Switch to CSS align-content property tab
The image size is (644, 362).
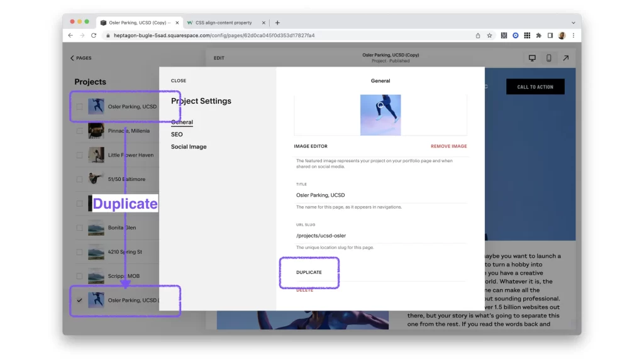pyautogui.click(x=223, y=23)
